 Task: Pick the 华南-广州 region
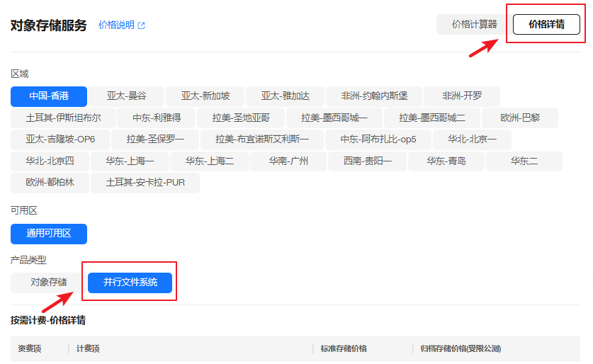(x=288, y=161)
